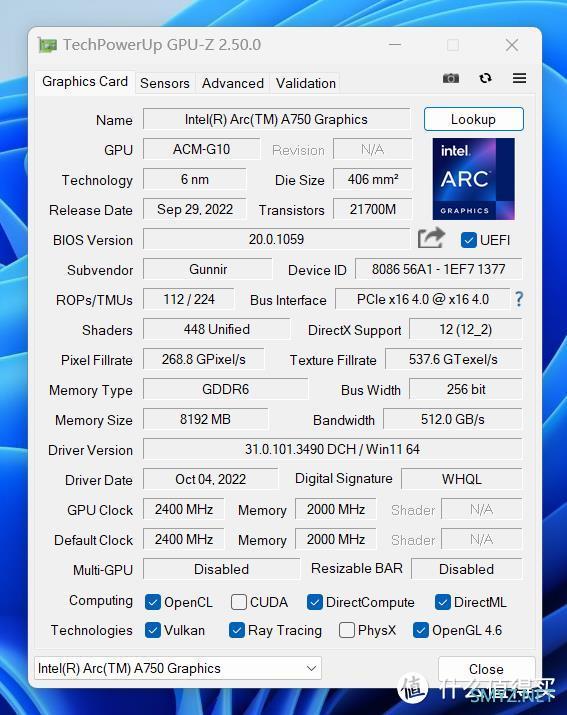Click the Intel ARC graphics logo
This screenshot has height=715, width=567.
[473, 179]
